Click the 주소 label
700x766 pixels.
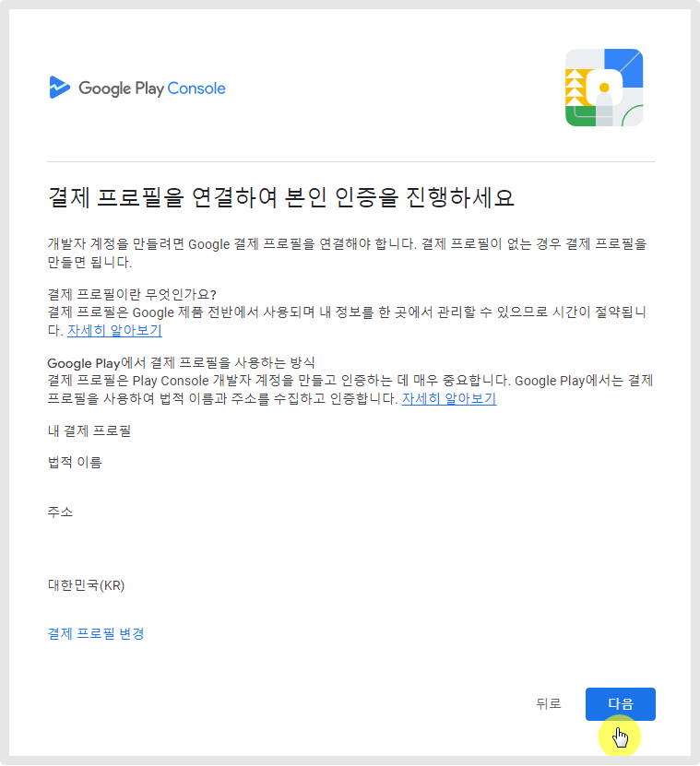[60, 512]
